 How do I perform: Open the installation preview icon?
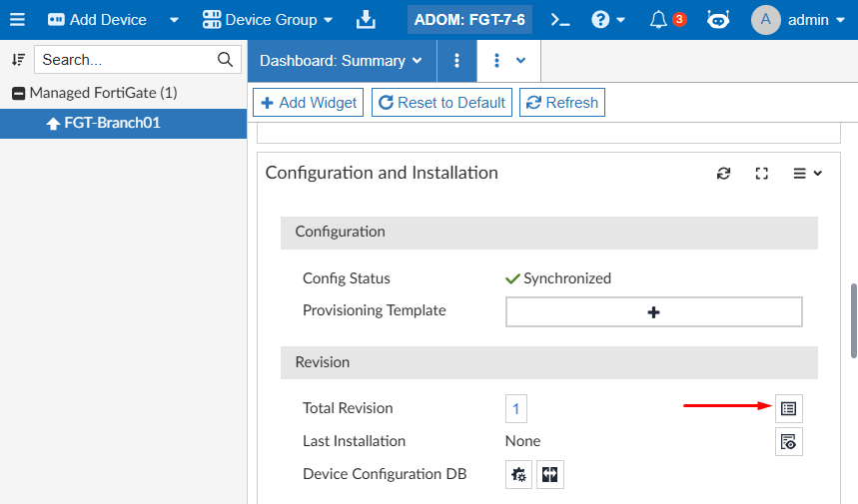(x=788, y=442)
